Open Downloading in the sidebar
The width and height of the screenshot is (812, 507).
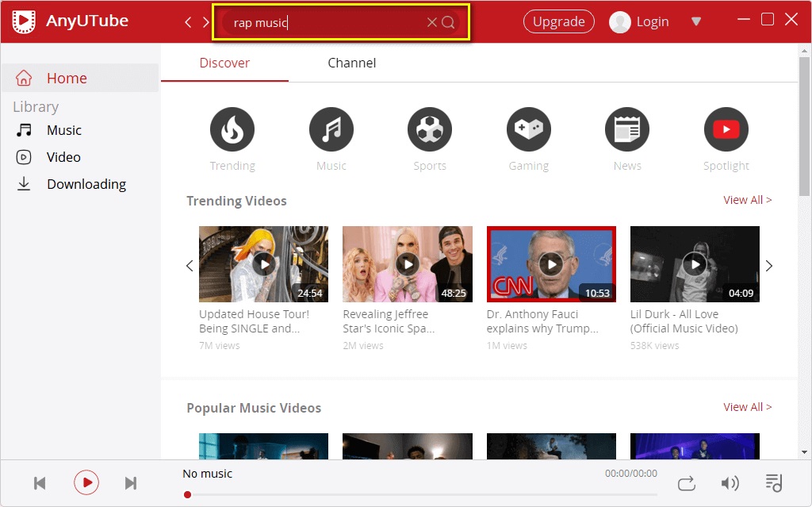coord(86,184)
